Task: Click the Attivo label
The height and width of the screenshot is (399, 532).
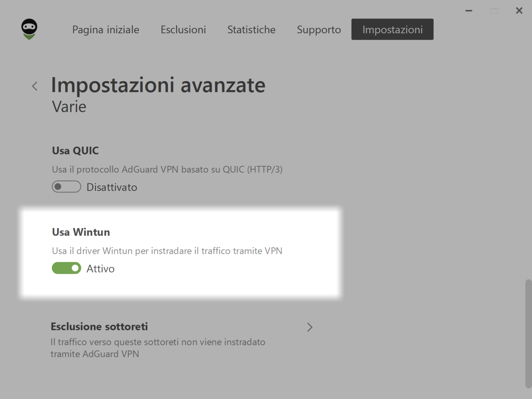Action: (x=100, y=269)
